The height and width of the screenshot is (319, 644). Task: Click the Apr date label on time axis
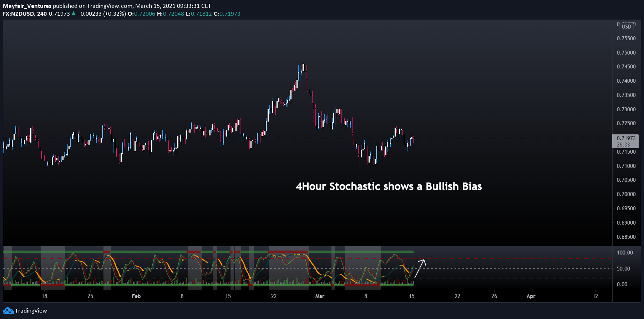point(531,296)
